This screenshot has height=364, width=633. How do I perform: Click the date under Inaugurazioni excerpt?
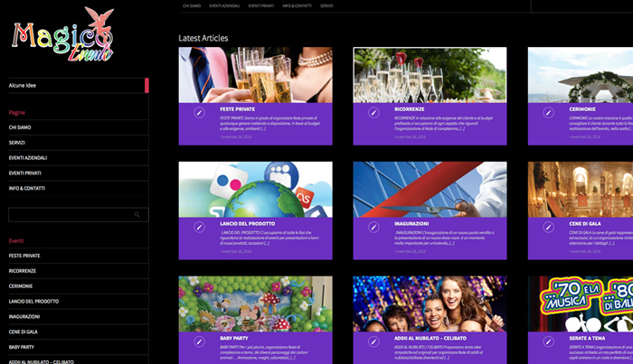tap(411, 251)
